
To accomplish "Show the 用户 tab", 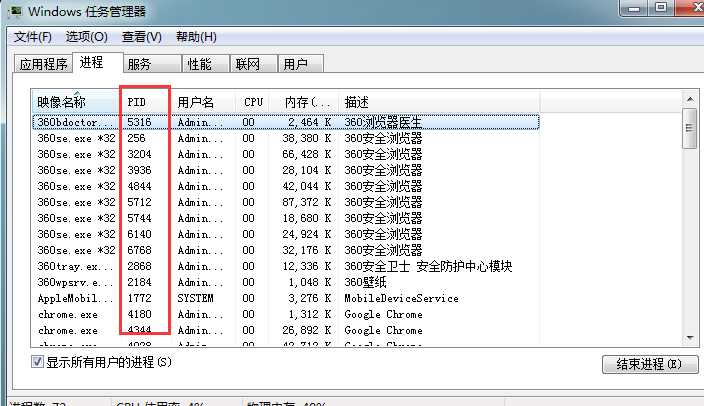I will [x=300, y=64].
